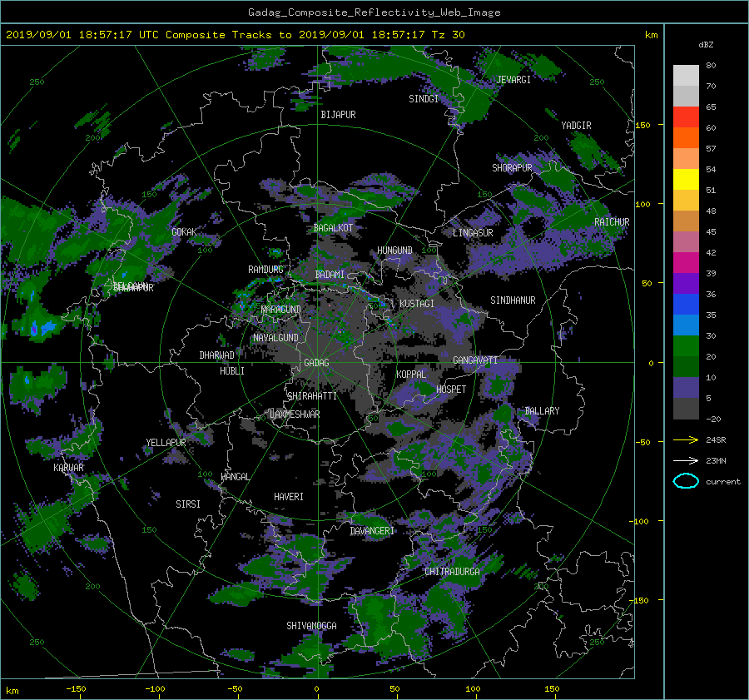Select the green 30 dBZ color swatch
The height and width of the screenshot is (700, 749).
pyautogui.click(x=686, y=345)
